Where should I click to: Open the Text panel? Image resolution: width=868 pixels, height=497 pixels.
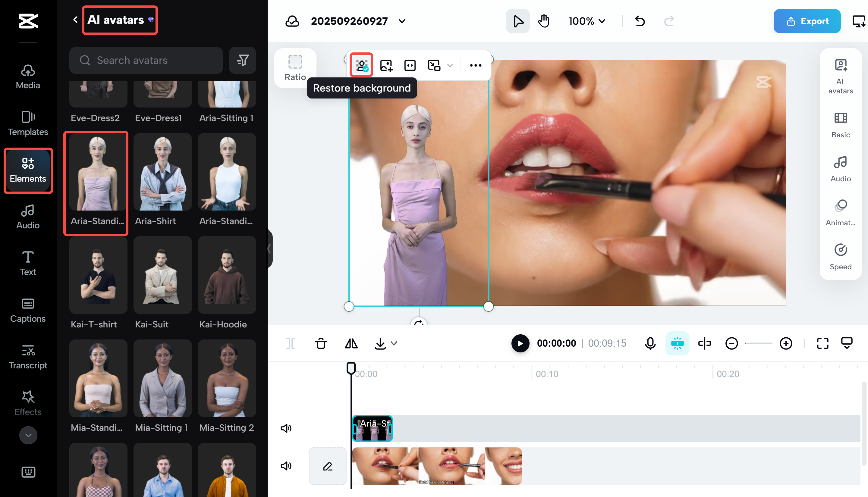coord(28,264)
